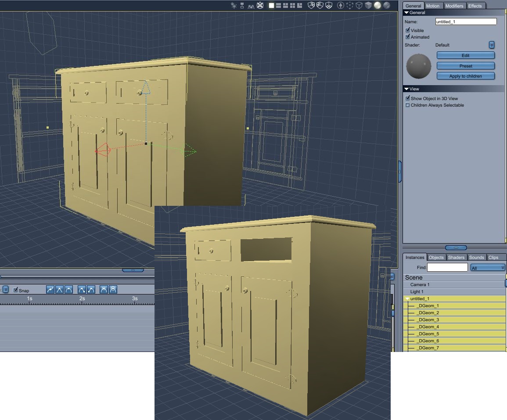507x420 pixels.
Task: Uncheck the Visible checkbox
Action: tap(408, 30)
